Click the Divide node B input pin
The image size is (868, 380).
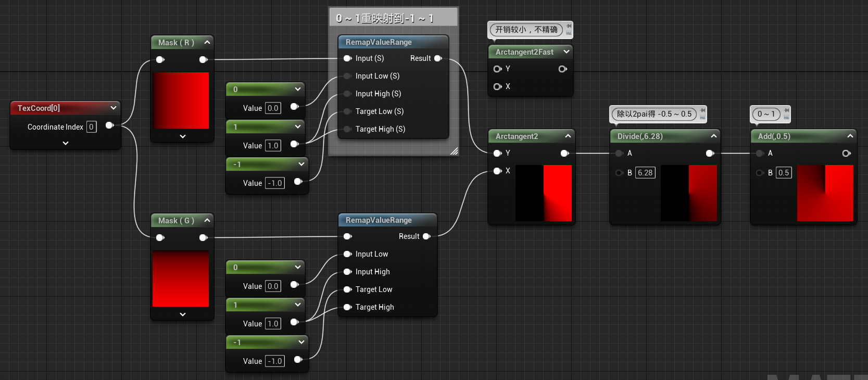[x=619, y=173]
